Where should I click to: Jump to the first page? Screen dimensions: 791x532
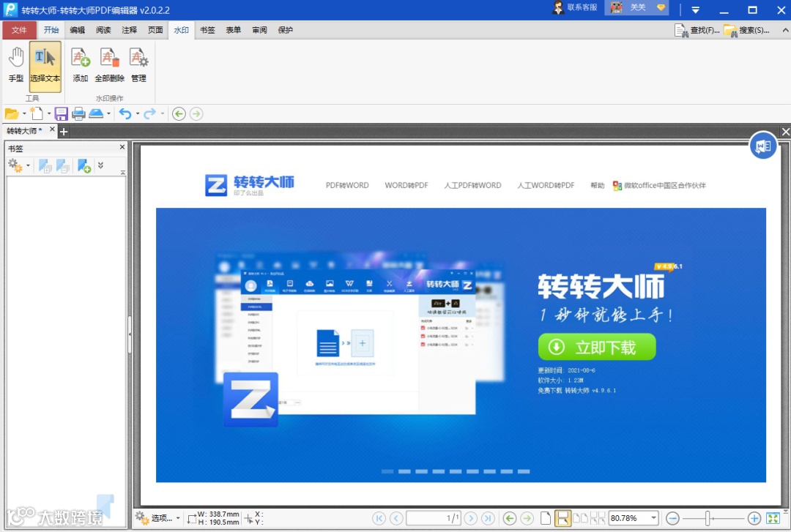coord(379,518)
